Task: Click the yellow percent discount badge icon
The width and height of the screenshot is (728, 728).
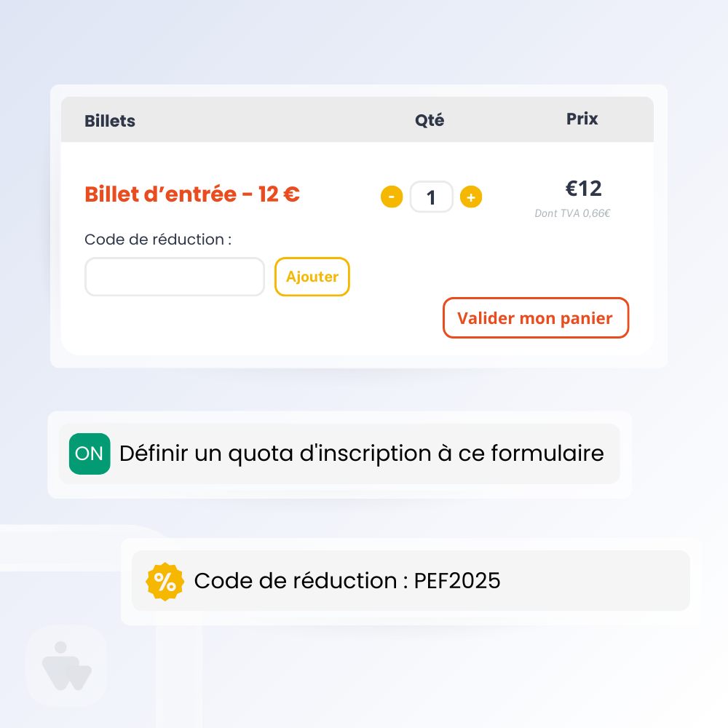Action: [x=165, y=581]
